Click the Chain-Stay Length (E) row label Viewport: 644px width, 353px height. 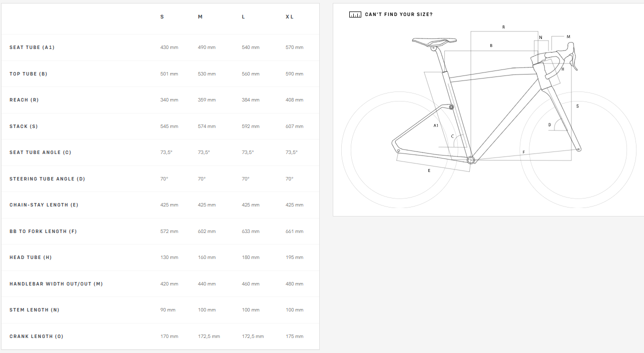click(x=44, y=205)
